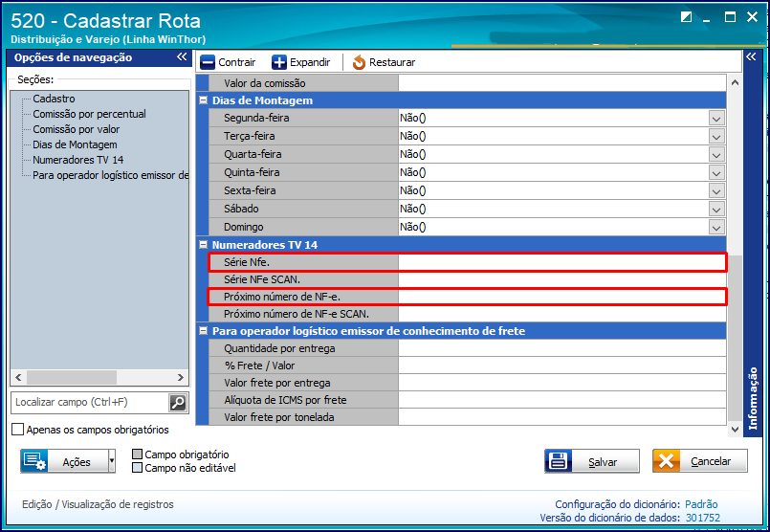
Task: Close the 520 - Cadastrar Rota window
Action: point(753,17)
